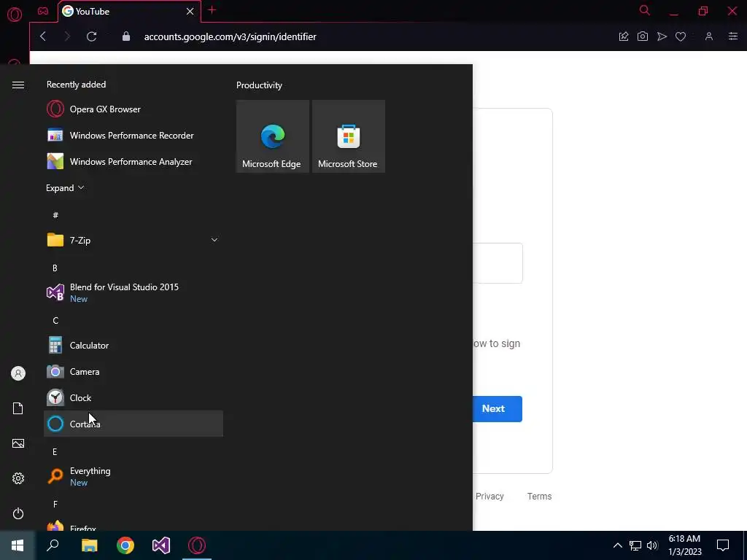Open Pictures from Start sidebar

pos(18,443)
